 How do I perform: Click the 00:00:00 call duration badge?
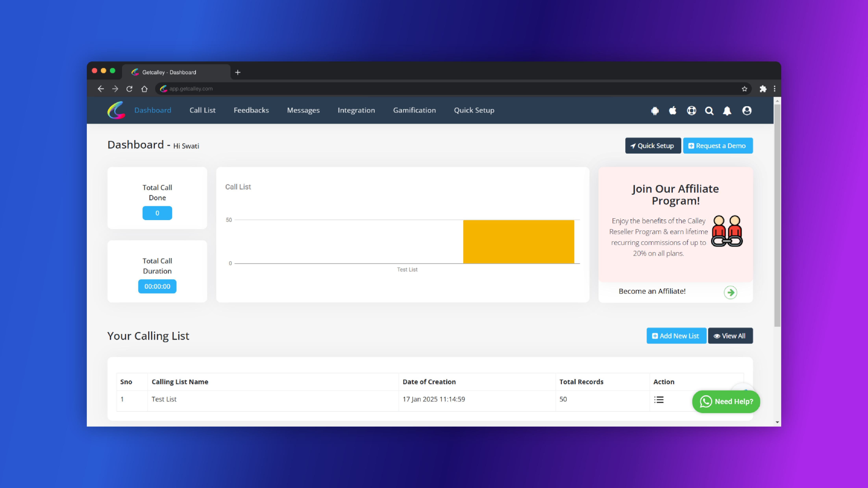[x=157, y=286]
